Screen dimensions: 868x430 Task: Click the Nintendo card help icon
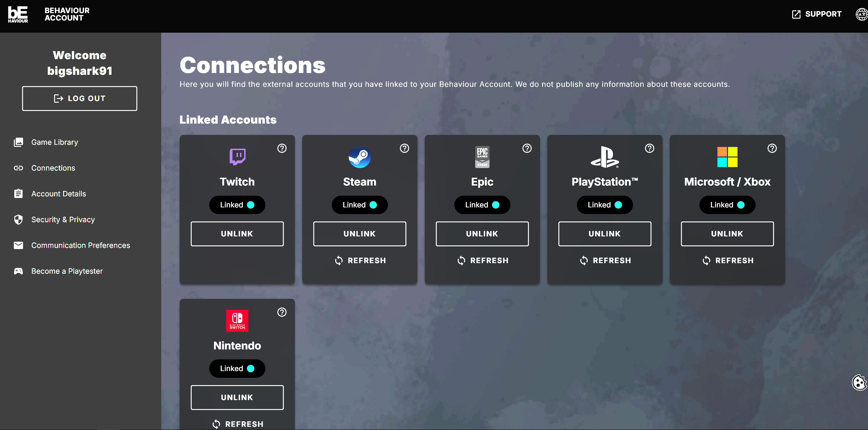coord(282,312)
